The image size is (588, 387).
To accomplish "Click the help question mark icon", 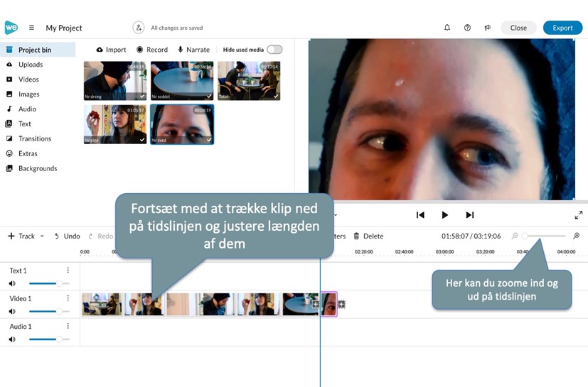I will (x=467, y=28).
